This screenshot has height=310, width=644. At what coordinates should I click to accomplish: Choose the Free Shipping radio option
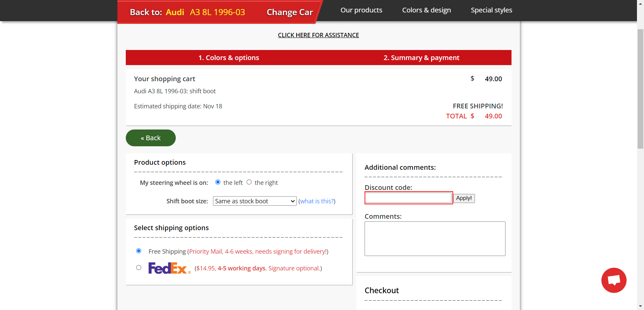click(x=139, y=251)
